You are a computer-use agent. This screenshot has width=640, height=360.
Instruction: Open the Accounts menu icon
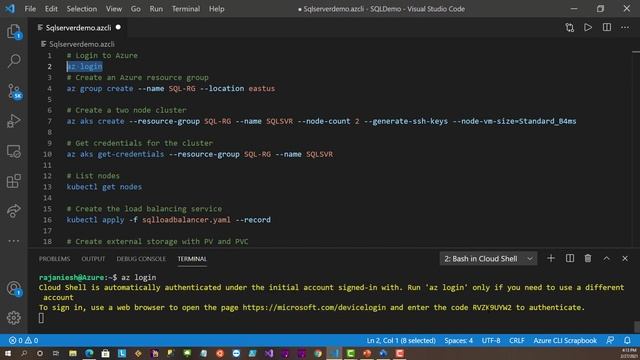pos(14,289)
